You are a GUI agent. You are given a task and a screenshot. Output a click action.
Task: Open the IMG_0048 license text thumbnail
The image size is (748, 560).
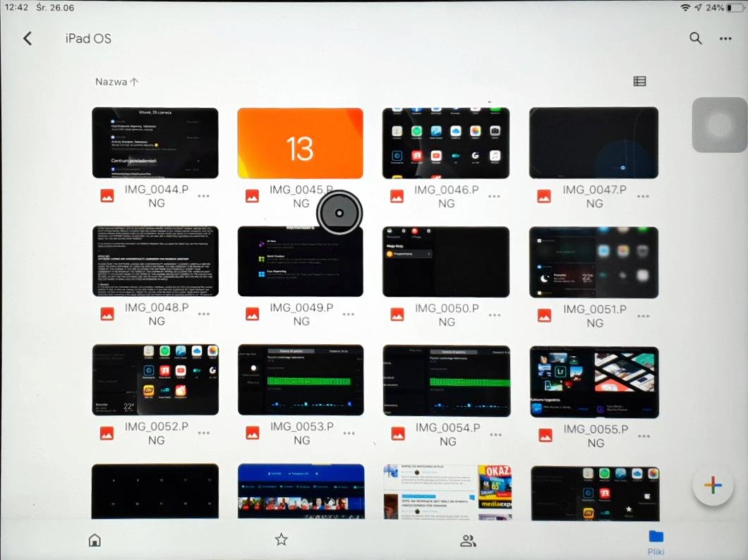[155, 261]
